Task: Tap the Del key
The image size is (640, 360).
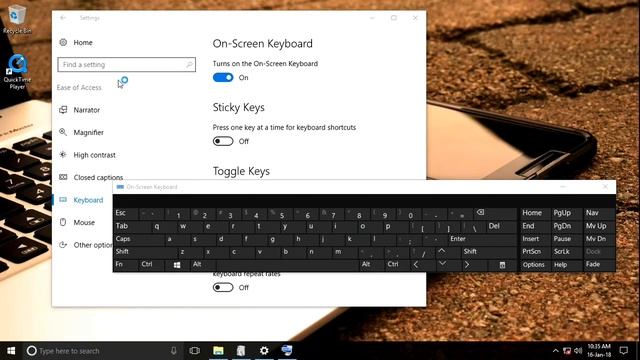Action: pos(502,226)
